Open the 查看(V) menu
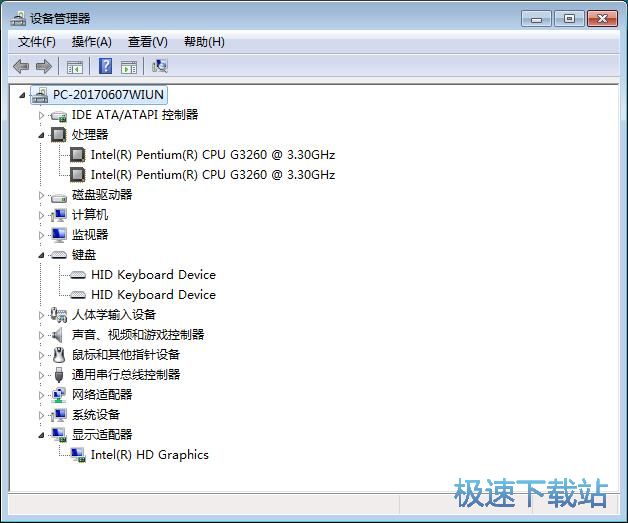628x523 pixels. coord(147,42)
